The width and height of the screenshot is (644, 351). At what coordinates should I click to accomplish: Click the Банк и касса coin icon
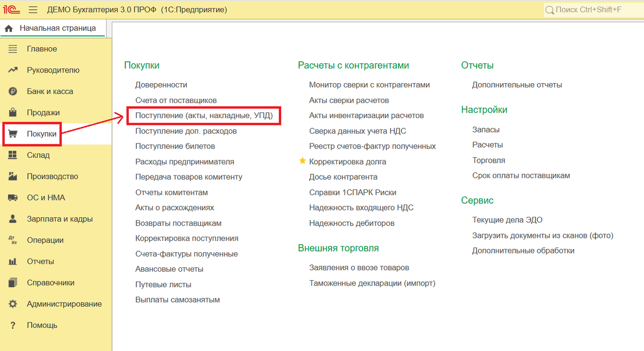point(13,91)
